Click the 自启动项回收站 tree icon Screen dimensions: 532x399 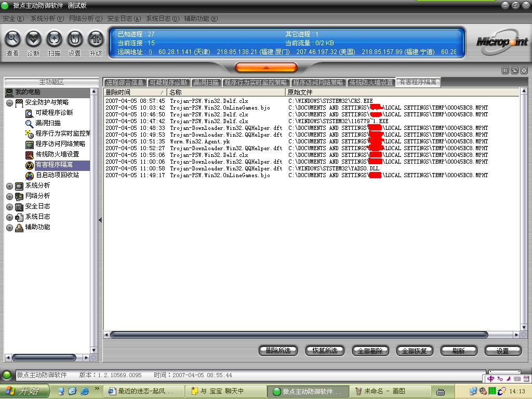(x=30, y=176)
